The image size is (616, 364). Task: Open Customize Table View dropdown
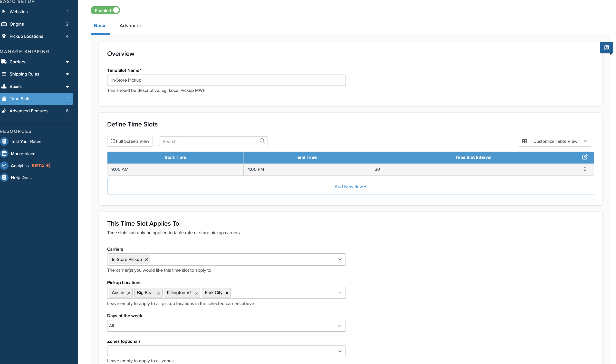click(554, 141)
